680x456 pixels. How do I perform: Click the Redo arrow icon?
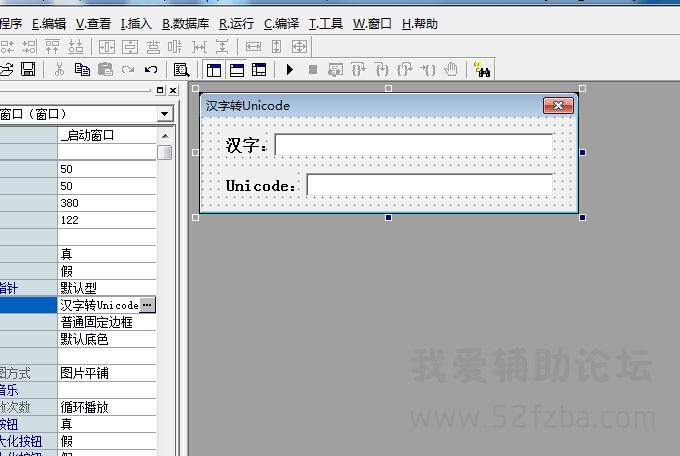pos(128,69)
